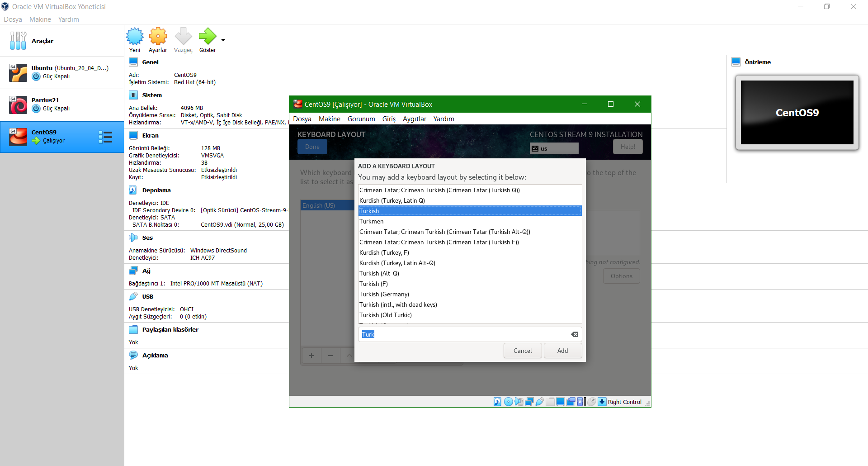Select Crimean Tatar (Turkish Q) layout
Image resolution: width=868 pixels, height=466 pixels.
point(470,190)
